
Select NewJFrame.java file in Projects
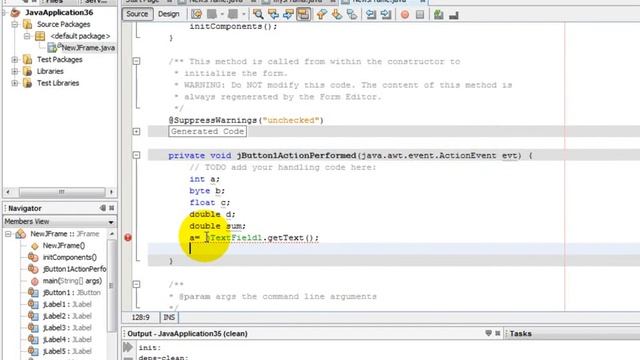point(88,48)
